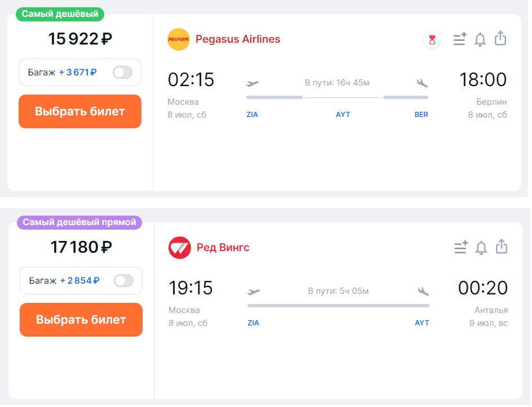Screen dimensions: 532x407
Task: Share the Ред Вингс ticket
Action: pos(501,247)
